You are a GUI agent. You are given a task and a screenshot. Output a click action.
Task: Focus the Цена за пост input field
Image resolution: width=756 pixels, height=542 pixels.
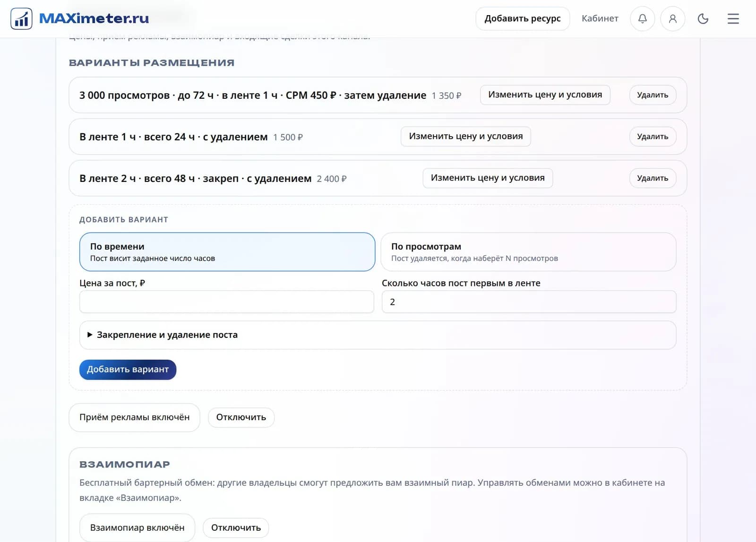[227, 302]
